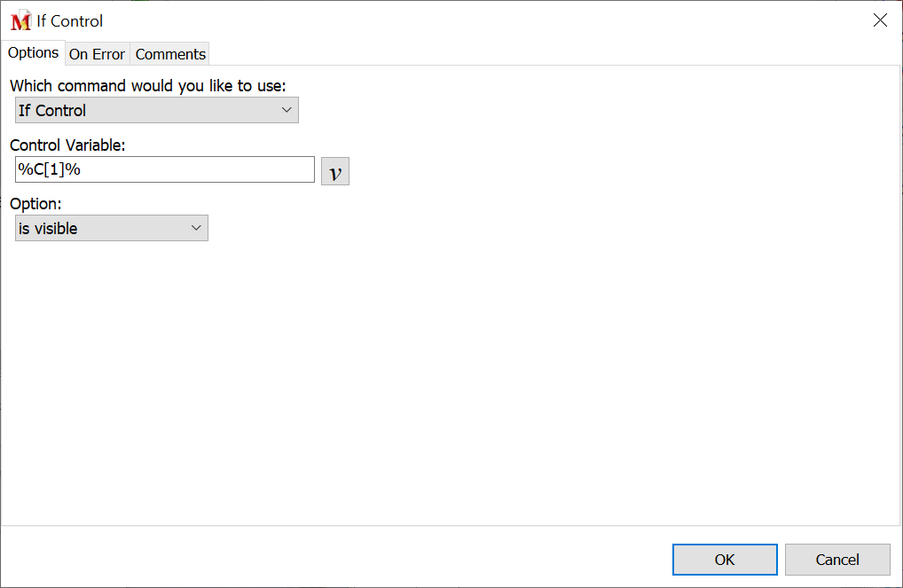The width and height of the screenshot is (903, 588).
Task: Click into the Control Variable text field
Action: 195,169
